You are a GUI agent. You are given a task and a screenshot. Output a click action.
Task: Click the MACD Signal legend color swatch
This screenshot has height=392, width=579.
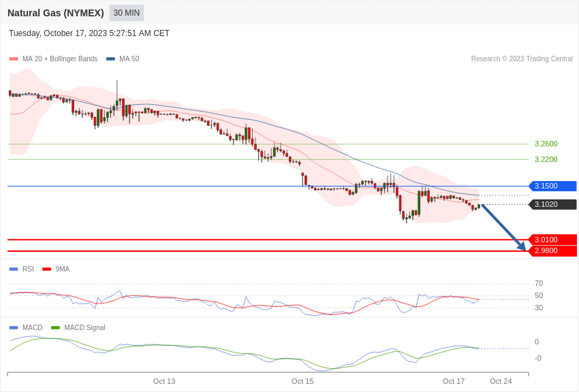[x=55, y=327]
